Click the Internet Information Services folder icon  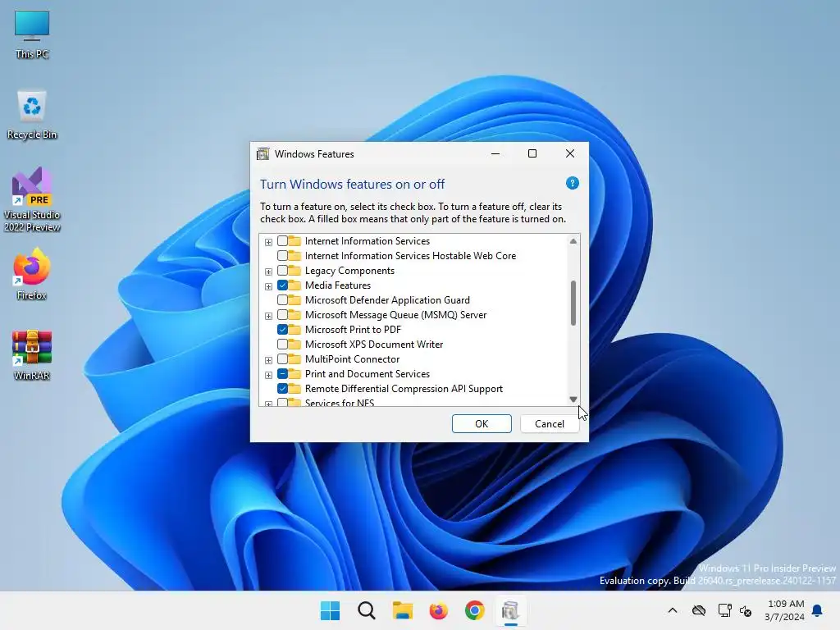point(294,241)
